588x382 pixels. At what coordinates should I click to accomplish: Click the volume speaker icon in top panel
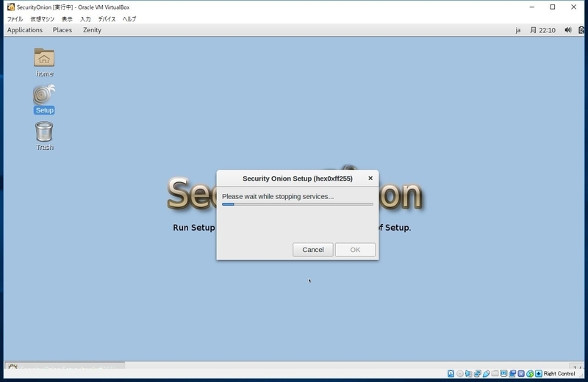click(567, 30)
